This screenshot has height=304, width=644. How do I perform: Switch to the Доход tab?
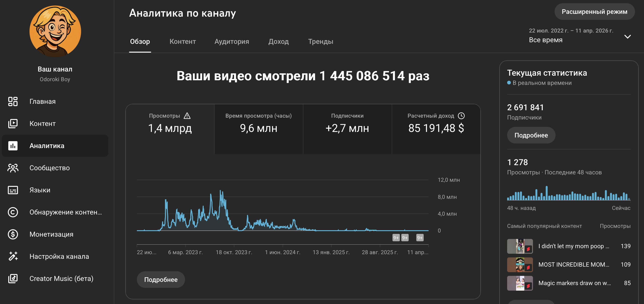click(x=278, y=42)
